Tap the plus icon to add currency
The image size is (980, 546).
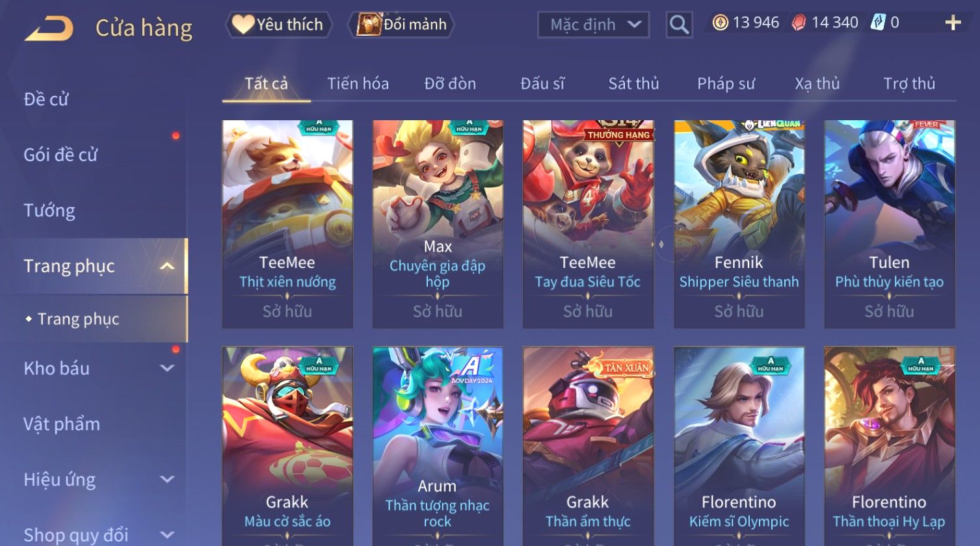coord(953,23)
